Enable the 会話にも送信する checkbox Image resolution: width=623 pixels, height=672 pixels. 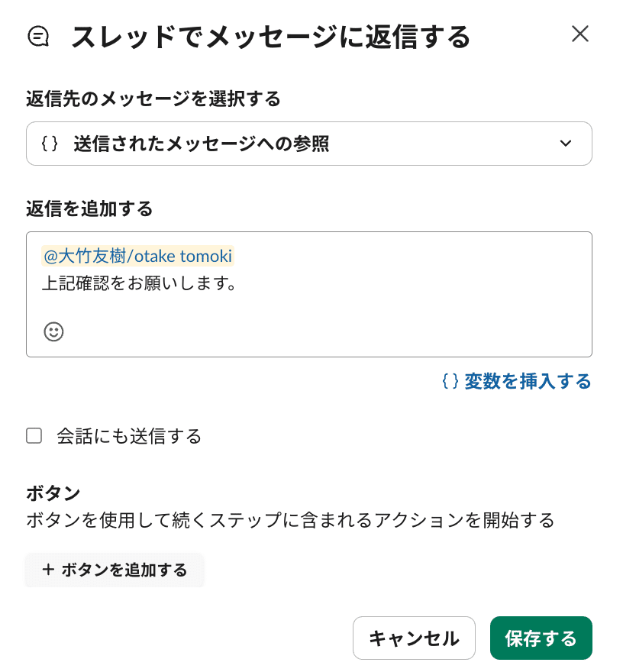point(34,435)
